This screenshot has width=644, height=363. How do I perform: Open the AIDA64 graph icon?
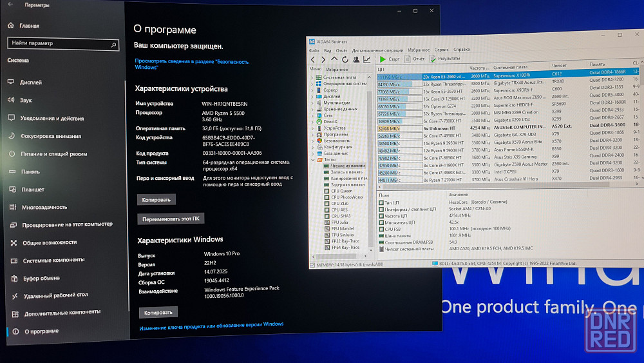(367, 59)
